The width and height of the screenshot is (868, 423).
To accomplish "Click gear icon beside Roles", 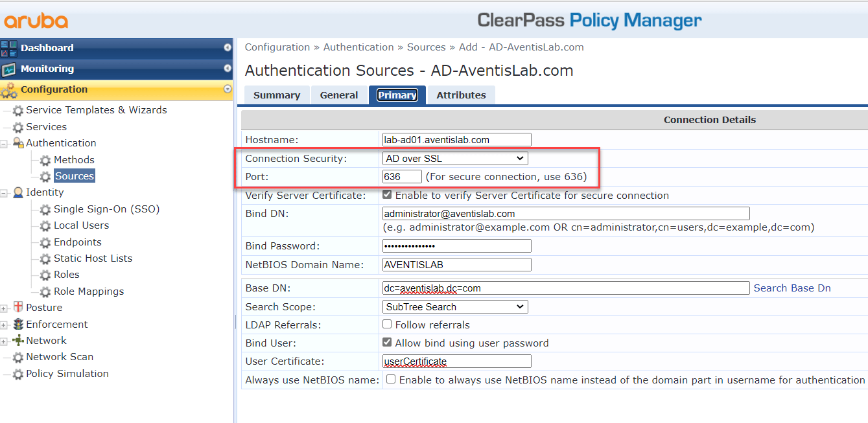I will pos(45,275).
